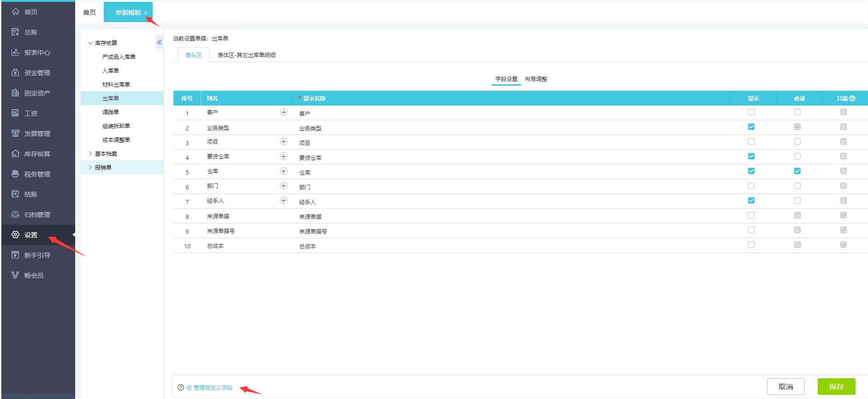Select the 字段设置 sub-tab

click(x=506, y=79)
